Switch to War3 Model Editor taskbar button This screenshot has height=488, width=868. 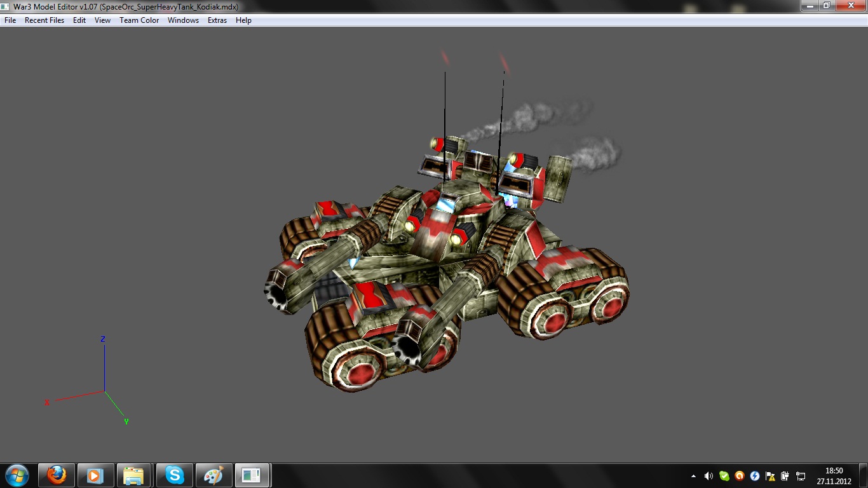(x=252, y=475)
